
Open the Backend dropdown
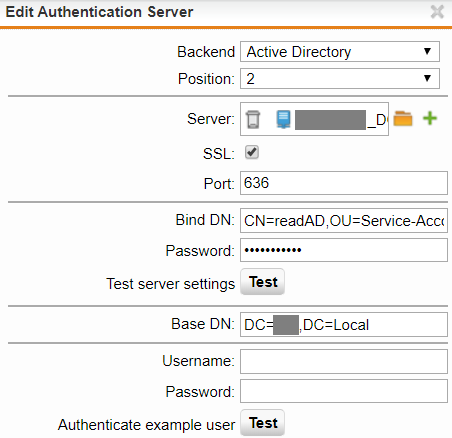point(340,52)
